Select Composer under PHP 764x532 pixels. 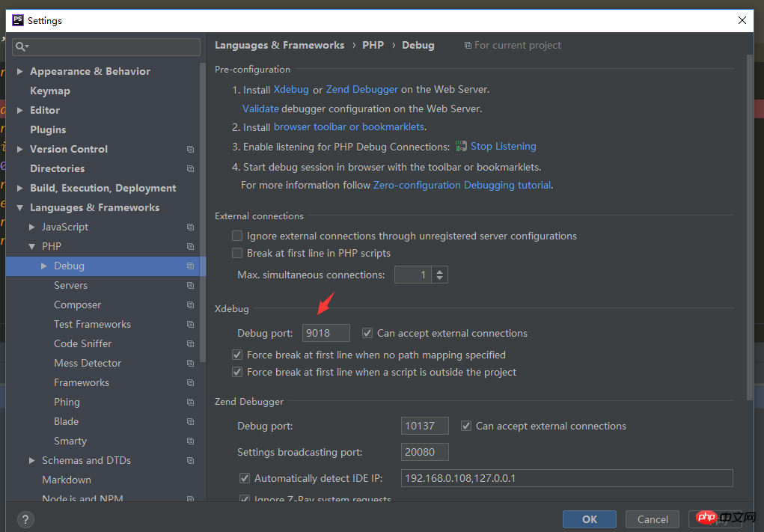click(78, 305)
